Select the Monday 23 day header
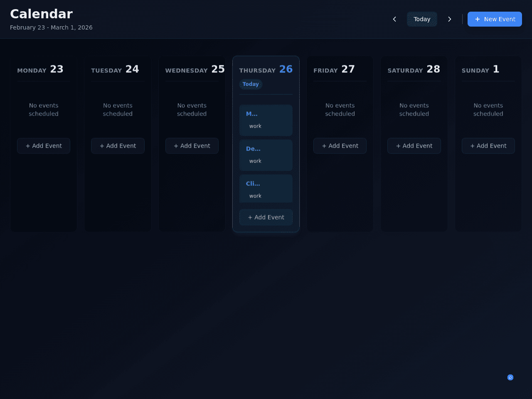The width and height of the screenshot is (532, 399). click(x=40, y=69)
